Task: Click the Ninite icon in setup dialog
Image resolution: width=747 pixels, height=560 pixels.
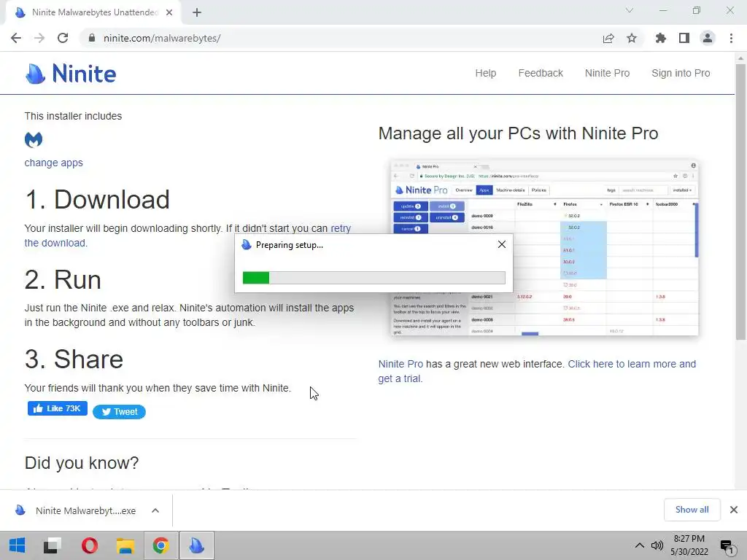Action: [x=247, y=245]
